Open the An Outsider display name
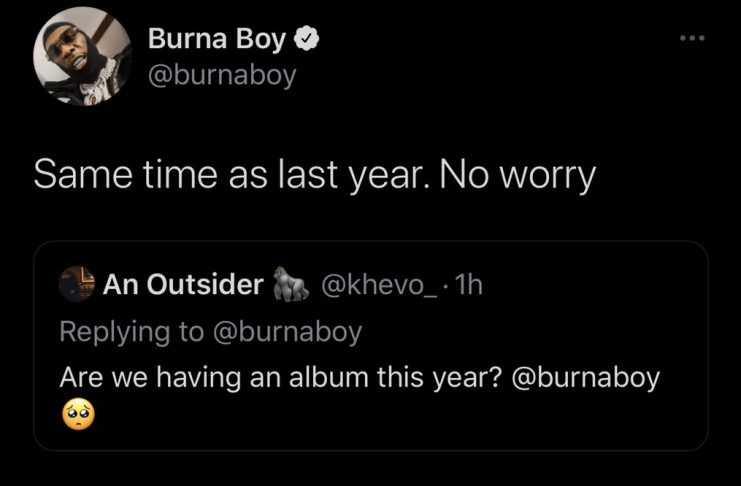741x486 pixels. coord(182,286)
